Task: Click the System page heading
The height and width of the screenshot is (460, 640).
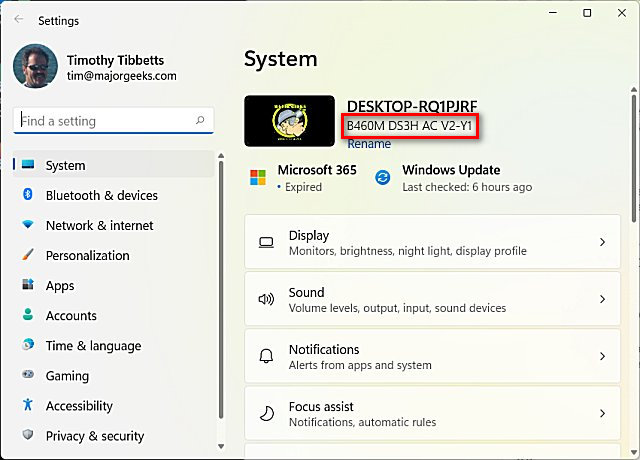Action: [281, 59]
